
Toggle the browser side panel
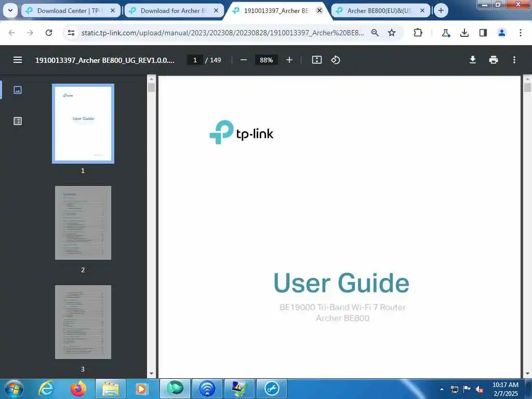[x=483, y=33]
